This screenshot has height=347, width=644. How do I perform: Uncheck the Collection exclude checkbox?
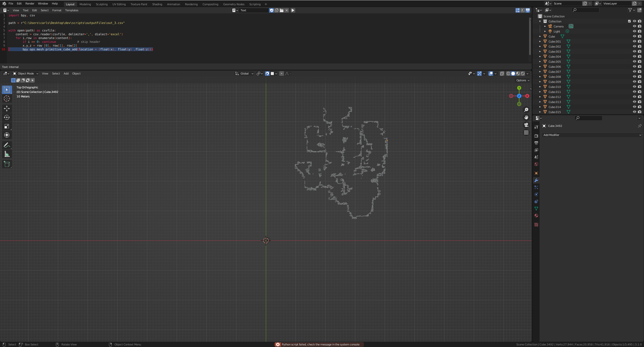coord(629,21)
